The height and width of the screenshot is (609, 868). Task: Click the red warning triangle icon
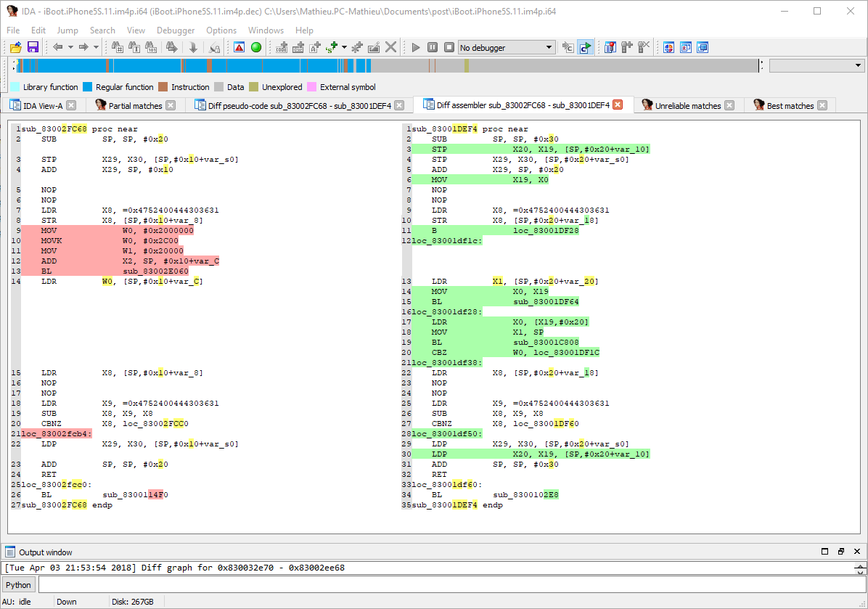pyautogui.click(x=239, y=47)
